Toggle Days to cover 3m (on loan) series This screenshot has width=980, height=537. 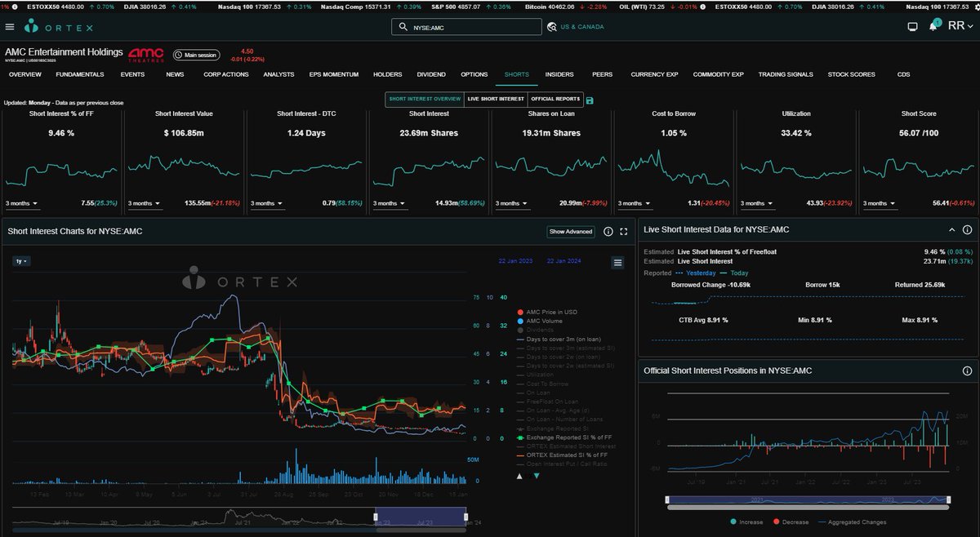point(559,339)
